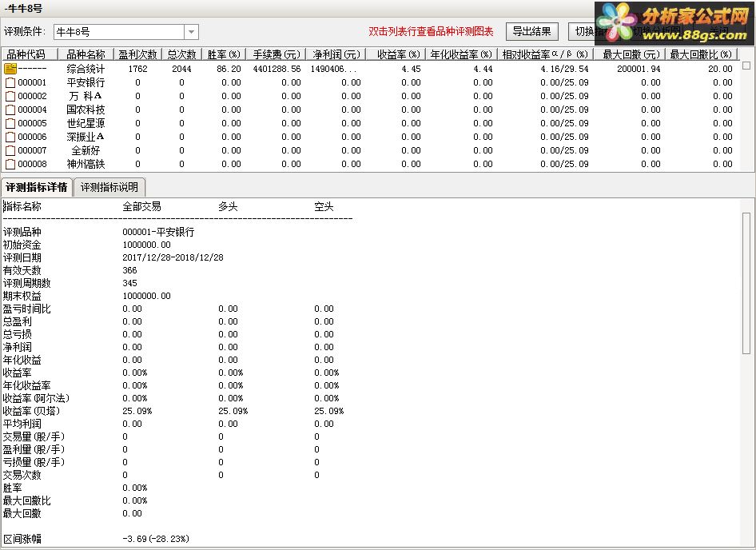
Task: Click the document icon beside 000004
Action: [10, 110]
